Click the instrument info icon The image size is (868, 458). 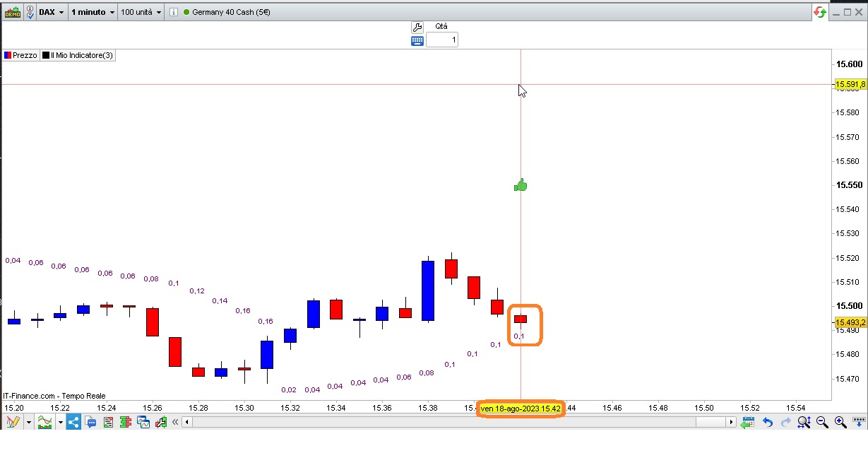(174, 12)
